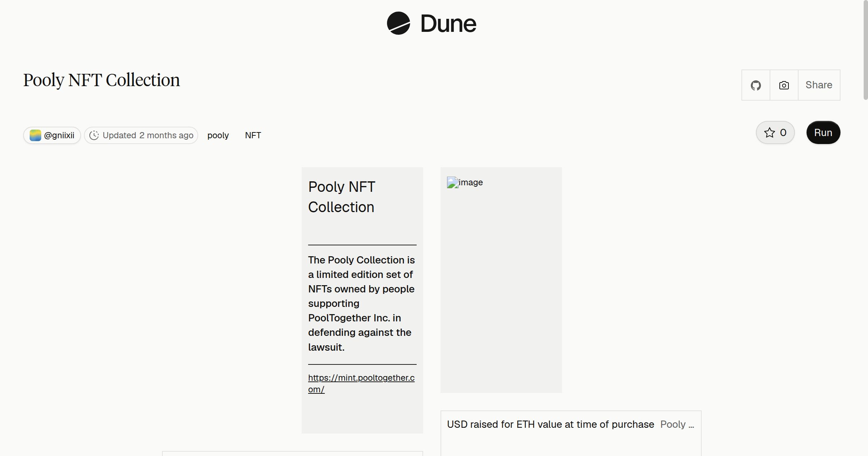Select the NFT tag
Image resolution: width=868 pixels, height=456 pixels.
253,135
